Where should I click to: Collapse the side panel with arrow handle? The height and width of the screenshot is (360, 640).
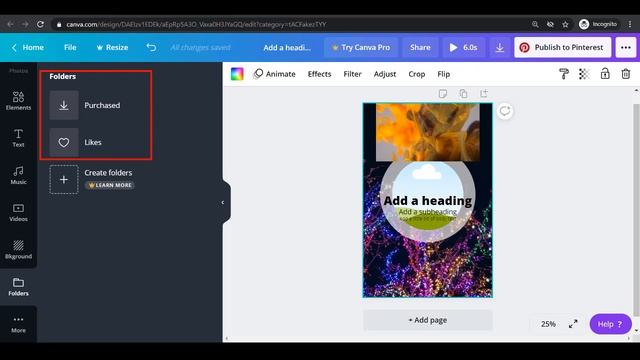(223, 202)
